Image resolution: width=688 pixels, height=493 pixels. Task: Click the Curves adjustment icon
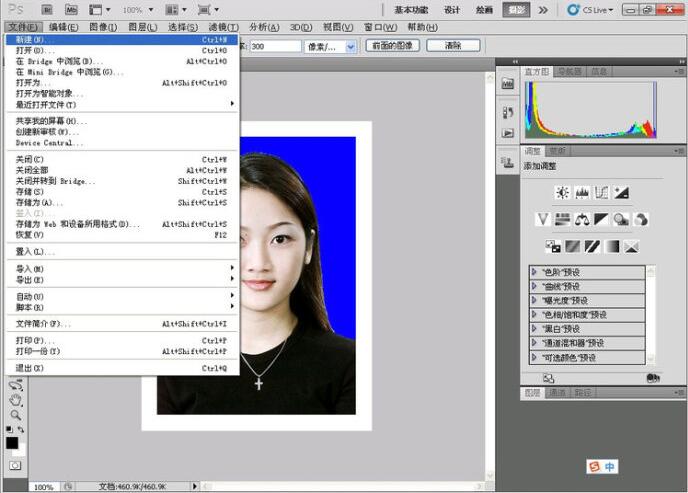602,192
